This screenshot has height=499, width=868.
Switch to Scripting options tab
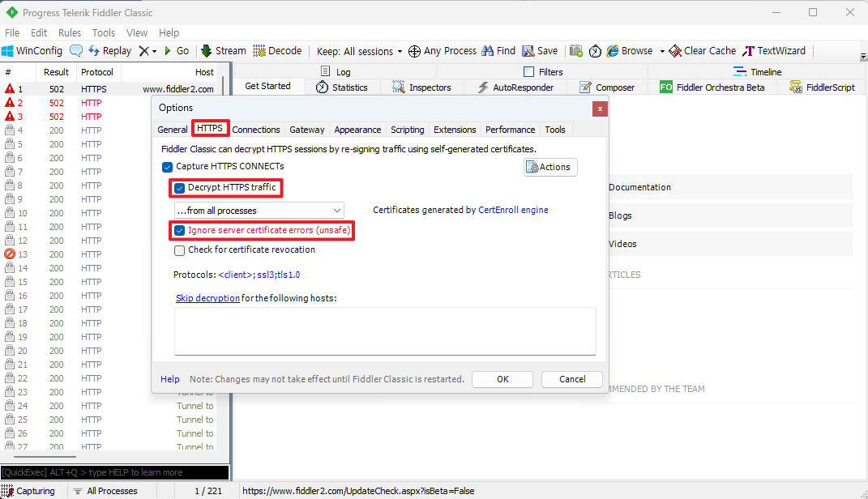[x=408, y=130]
